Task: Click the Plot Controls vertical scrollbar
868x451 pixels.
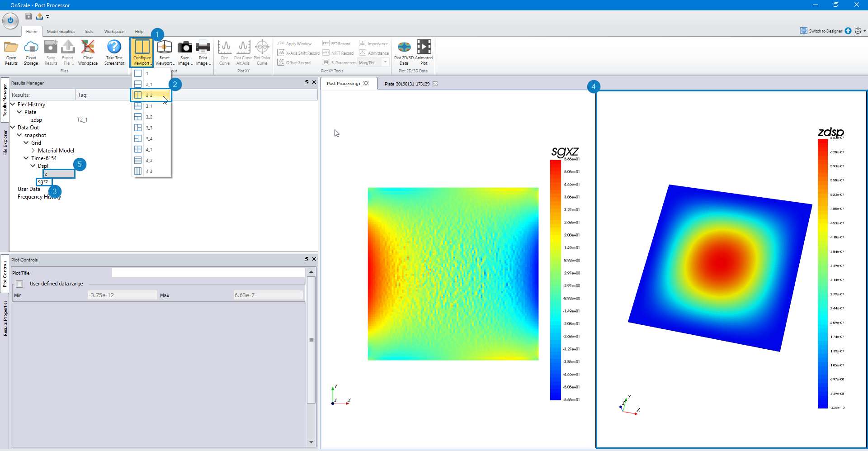Action: coord(311,340)
